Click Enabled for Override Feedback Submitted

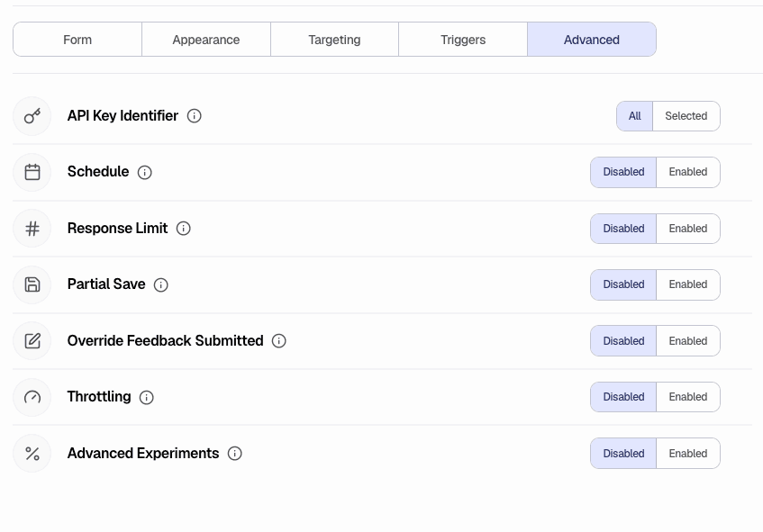coord(688,341)
